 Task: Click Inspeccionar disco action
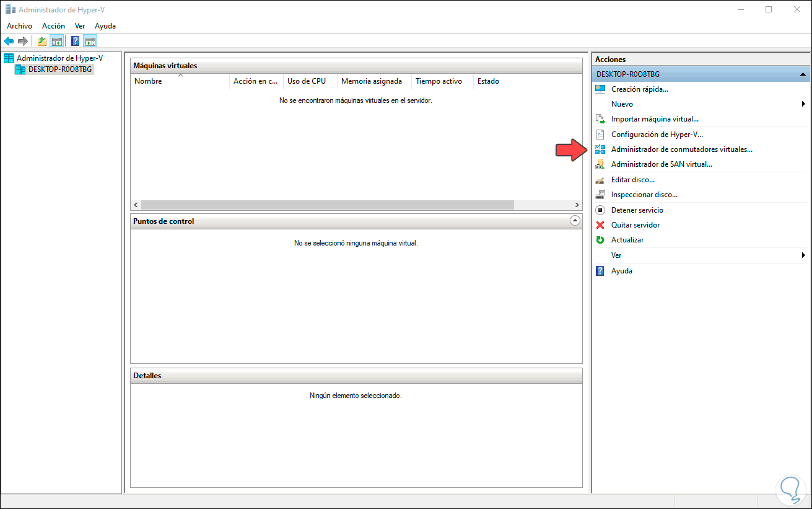click(x=644, y=195)
